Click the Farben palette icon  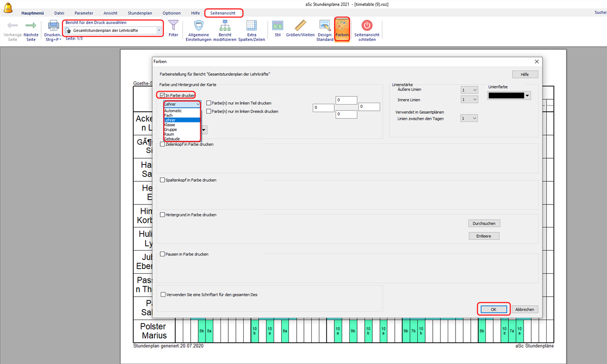tap(342, 25)
